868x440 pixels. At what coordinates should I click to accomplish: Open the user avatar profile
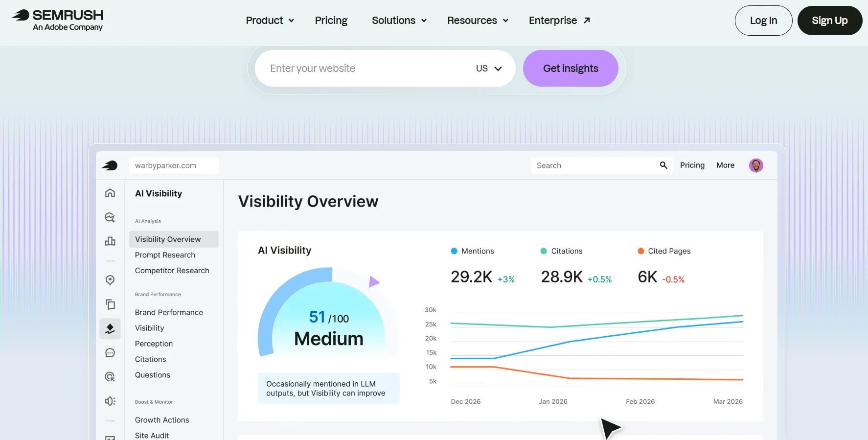[x=756, y=165]
